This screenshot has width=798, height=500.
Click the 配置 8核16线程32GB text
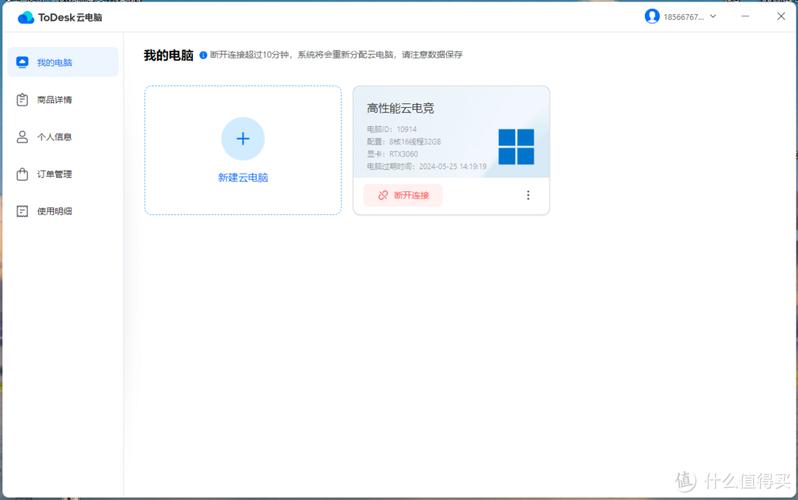(x=404, y=142)
